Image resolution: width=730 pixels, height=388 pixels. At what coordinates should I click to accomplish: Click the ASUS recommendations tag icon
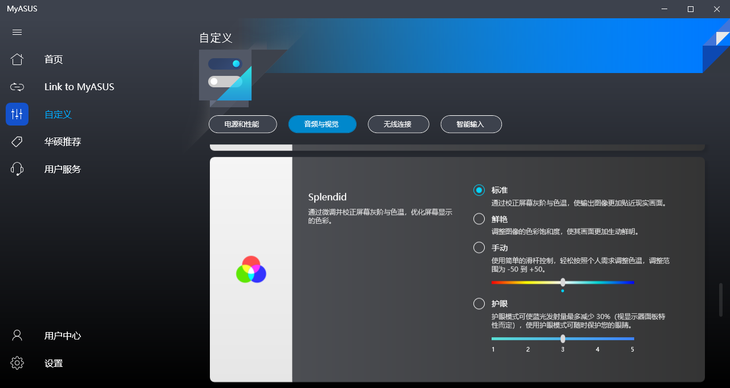point(17,142)
